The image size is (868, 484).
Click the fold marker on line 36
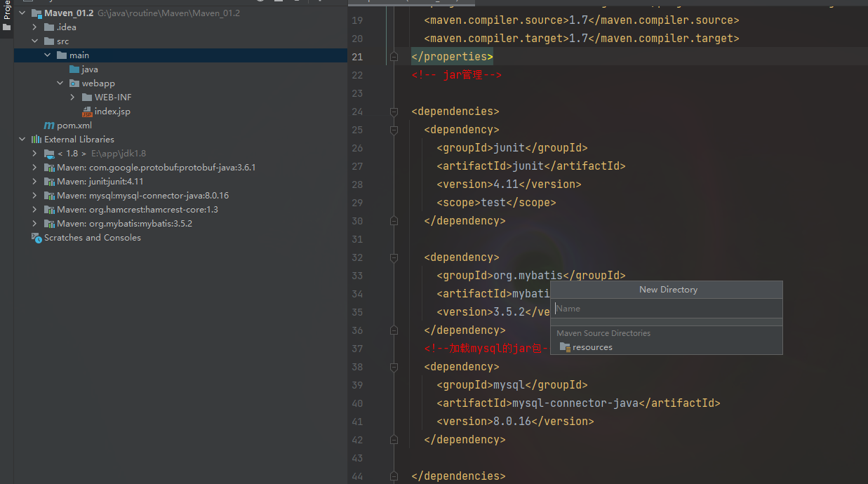pyautogui.click(x=394, y=330)
